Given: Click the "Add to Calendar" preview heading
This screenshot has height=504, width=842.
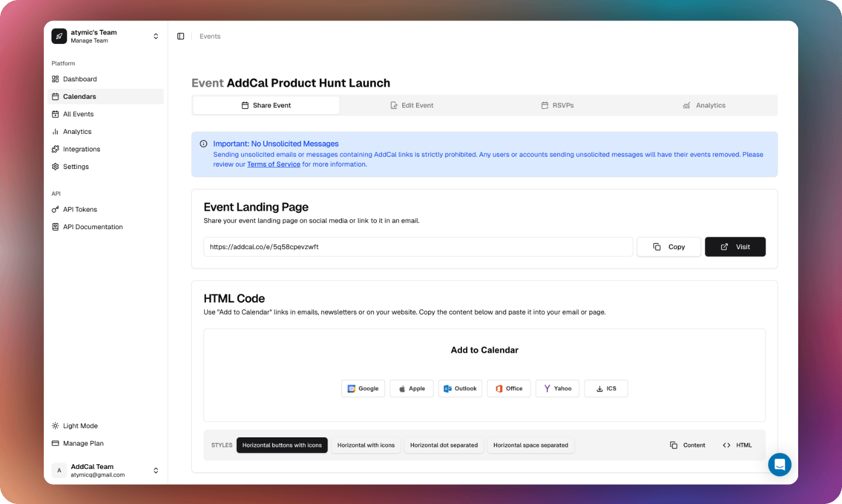Looking at the screenshot, I should click(485, 350).
